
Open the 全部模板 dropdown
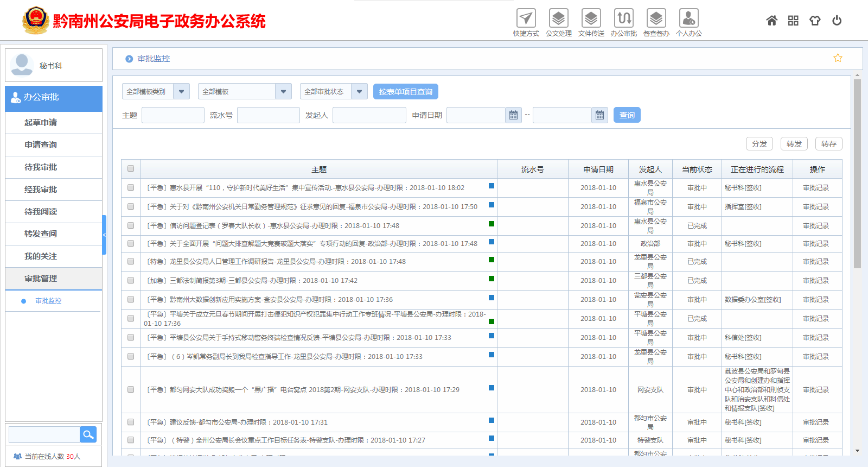[245, 91]
